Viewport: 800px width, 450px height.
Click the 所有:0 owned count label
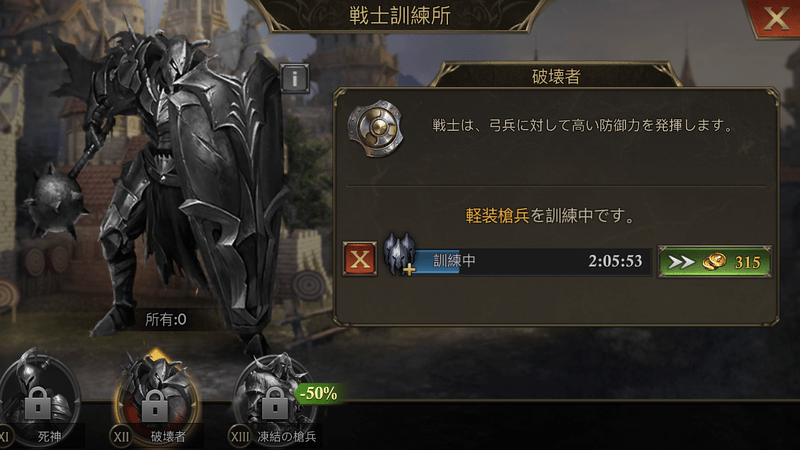[166, 319]
